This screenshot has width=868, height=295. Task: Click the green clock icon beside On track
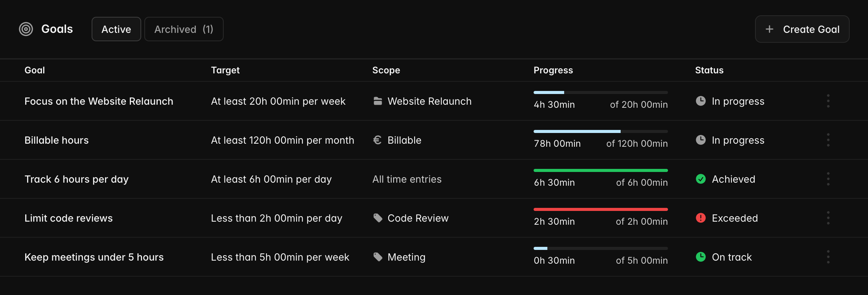[701, 257]
